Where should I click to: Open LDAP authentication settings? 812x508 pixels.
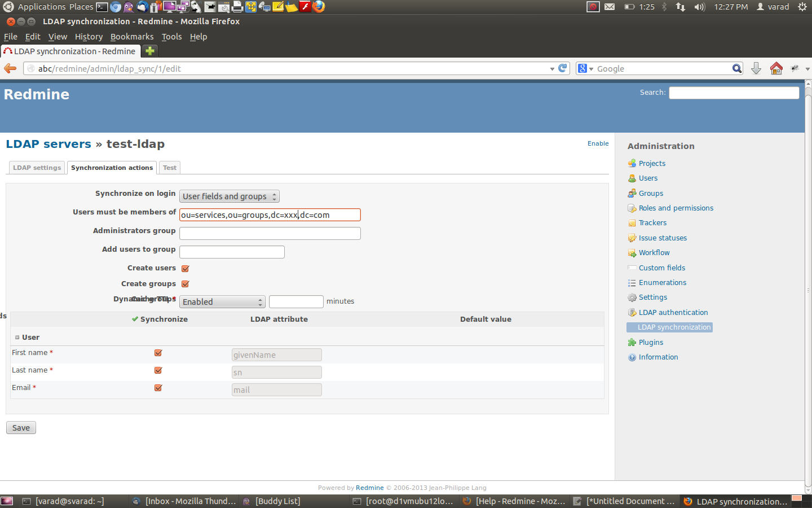(673, 312)
